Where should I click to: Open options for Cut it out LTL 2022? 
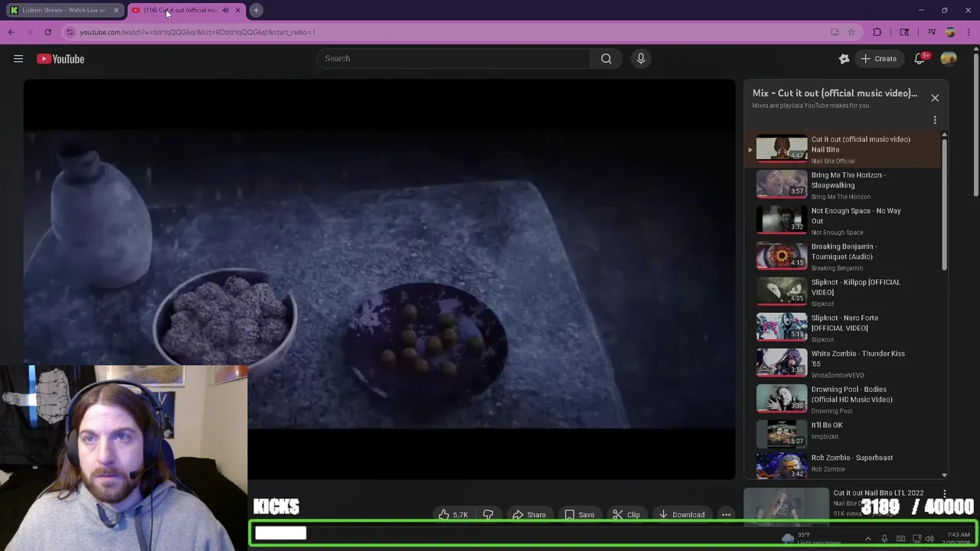point(944,494)
